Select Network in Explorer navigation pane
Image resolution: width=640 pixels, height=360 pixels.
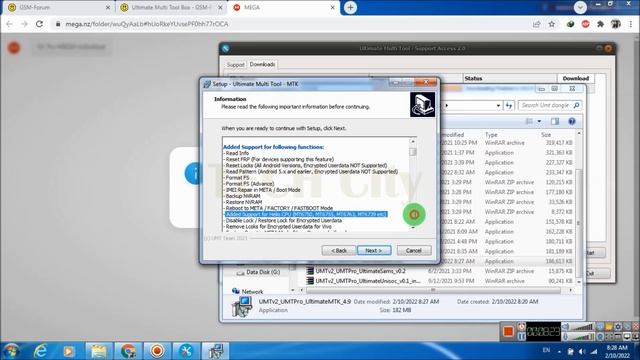(x=248, y=291)
